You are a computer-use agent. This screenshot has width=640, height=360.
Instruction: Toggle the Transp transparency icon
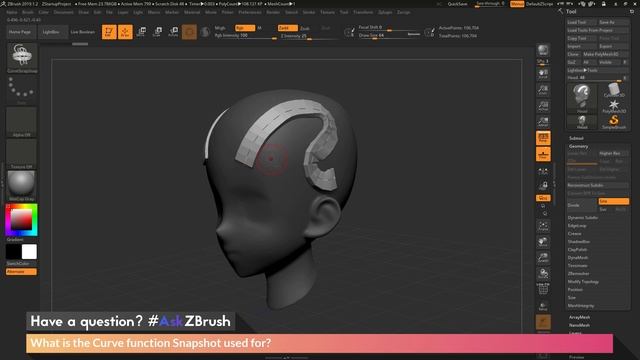(543, 306)
